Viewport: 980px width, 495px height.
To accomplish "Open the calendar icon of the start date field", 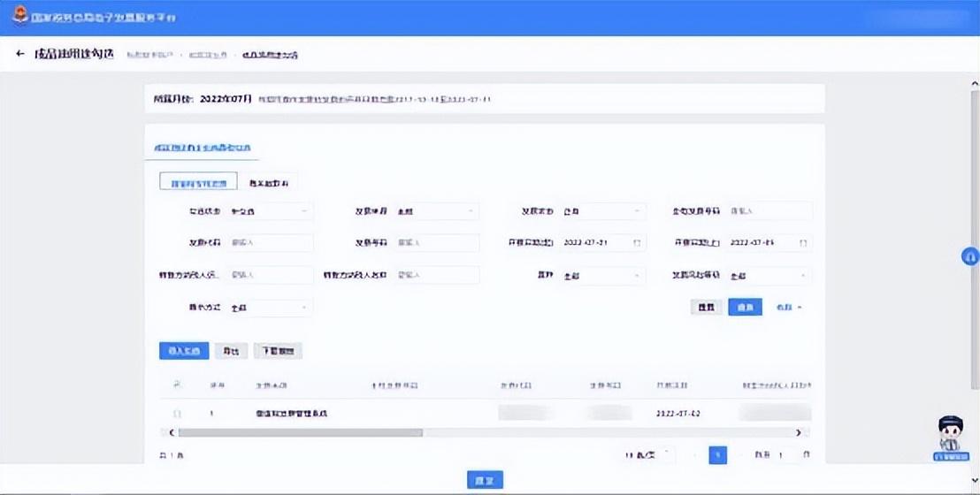I will click(x=637, y=242).
